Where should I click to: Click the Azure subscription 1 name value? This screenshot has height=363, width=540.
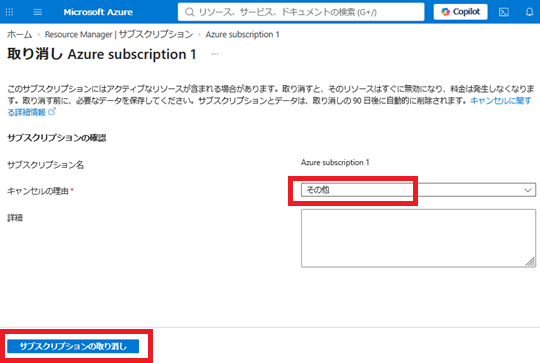tap(335, 162)
